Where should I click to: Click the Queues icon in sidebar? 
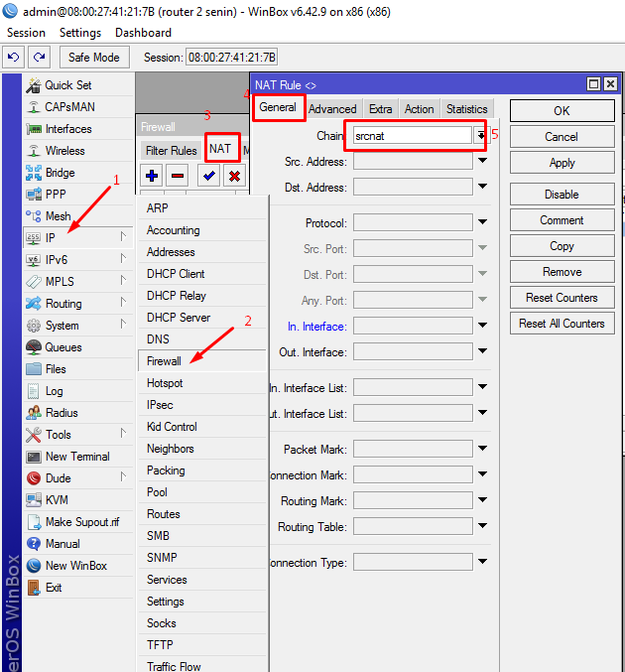[34, 347]
